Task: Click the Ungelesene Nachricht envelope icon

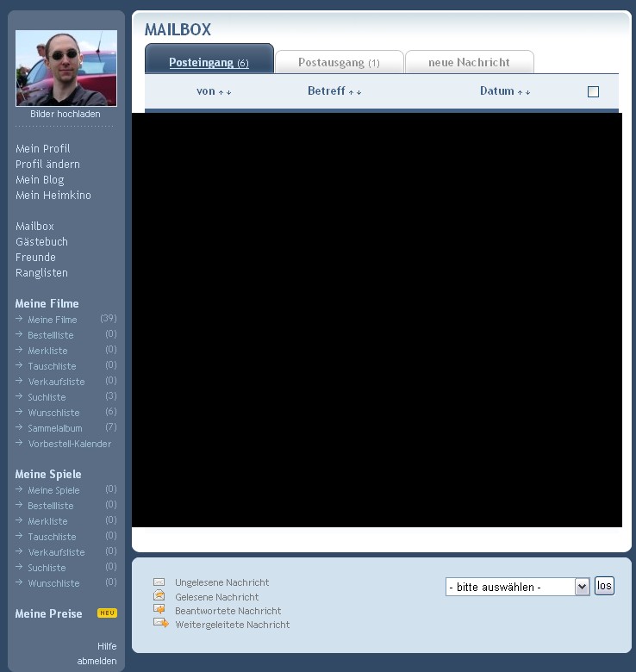Action: [159, 582]
